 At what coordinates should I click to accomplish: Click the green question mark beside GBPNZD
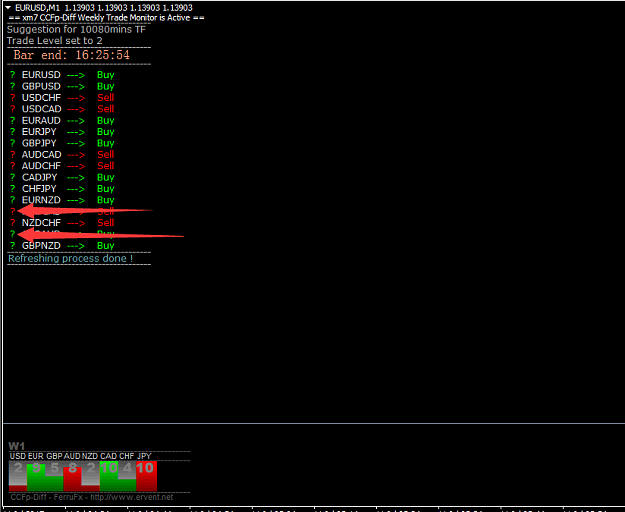pyautogui.click(x=13, y=246)
